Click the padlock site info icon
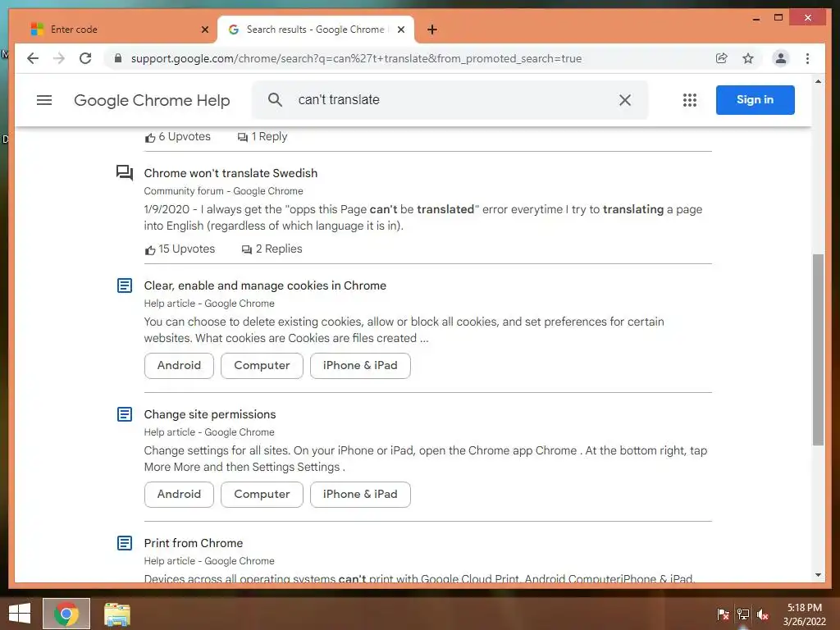This screenshot has width=840, height=630. tap(118, 58)
